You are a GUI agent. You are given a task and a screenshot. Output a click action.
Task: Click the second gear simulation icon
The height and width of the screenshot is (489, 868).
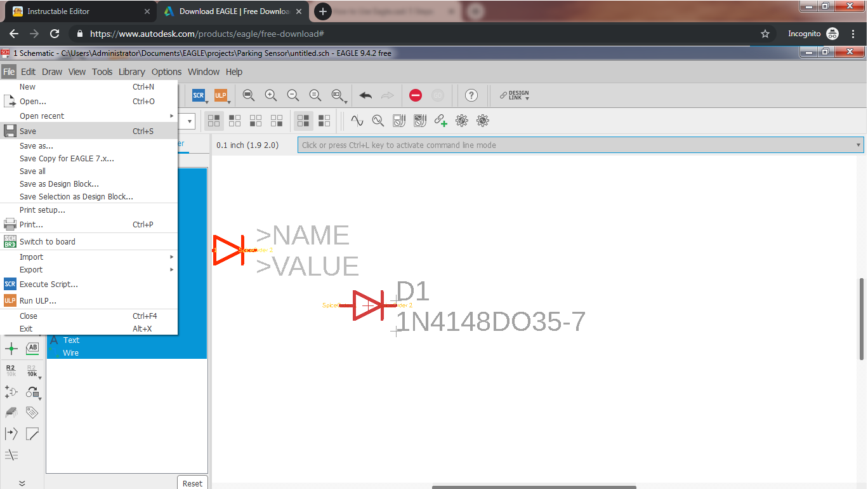483,120
